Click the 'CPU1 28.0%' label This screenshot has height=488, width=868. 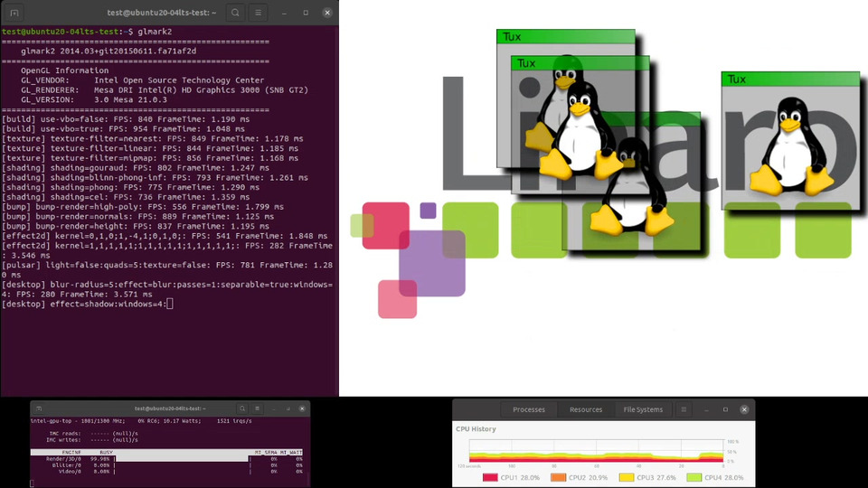pos(520,477)
